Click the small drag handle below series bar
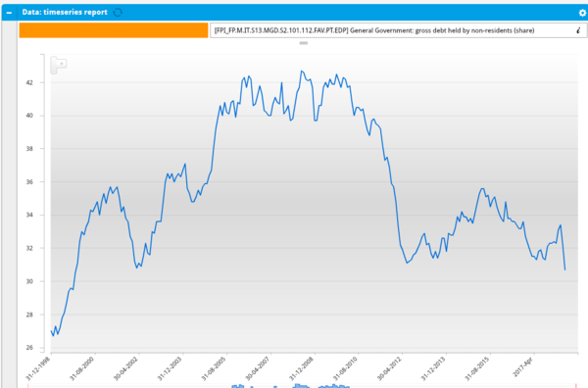The width and height of the screenshot is (588, 388). pos(304,43)
